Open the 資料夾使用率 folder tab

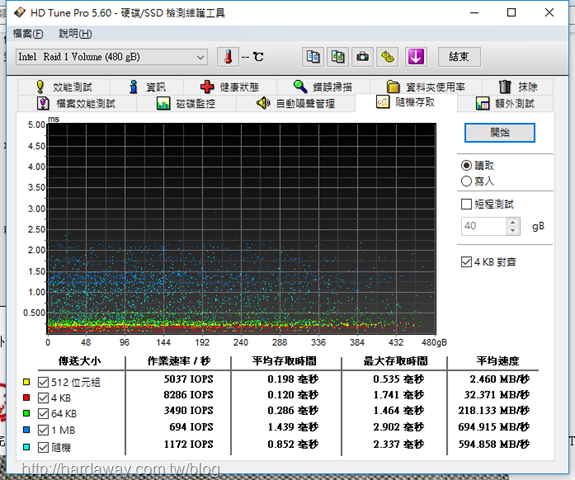click(x=426, y=87)
